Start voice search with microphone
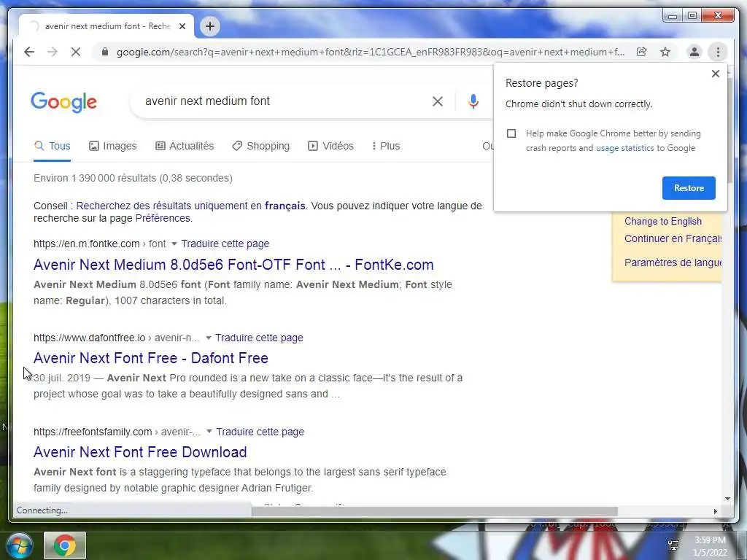Screen dimensions: 747x560 coord(473,101)
